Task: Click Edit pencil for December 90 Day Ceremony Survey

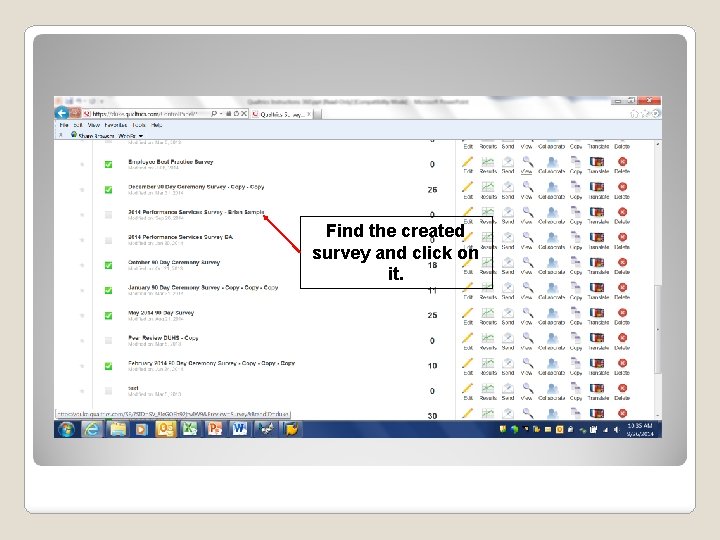Action: tap(467, 187)
